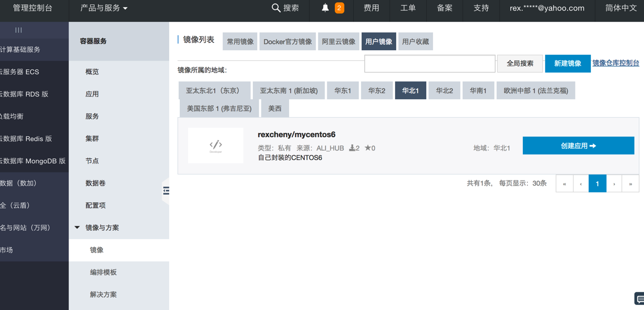Open 管理控制台 home
The width and height of the screenshot is (644, 310).
coord(33,8)
